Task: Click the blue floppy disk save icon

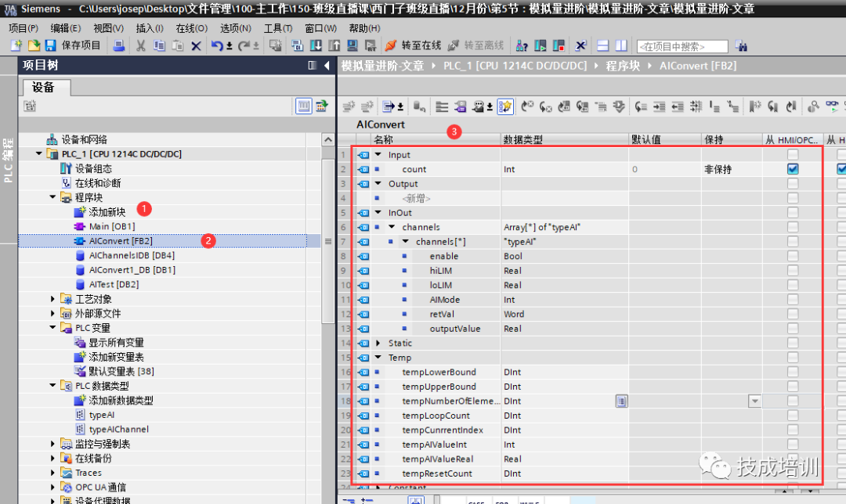Action: coord(50,46)
